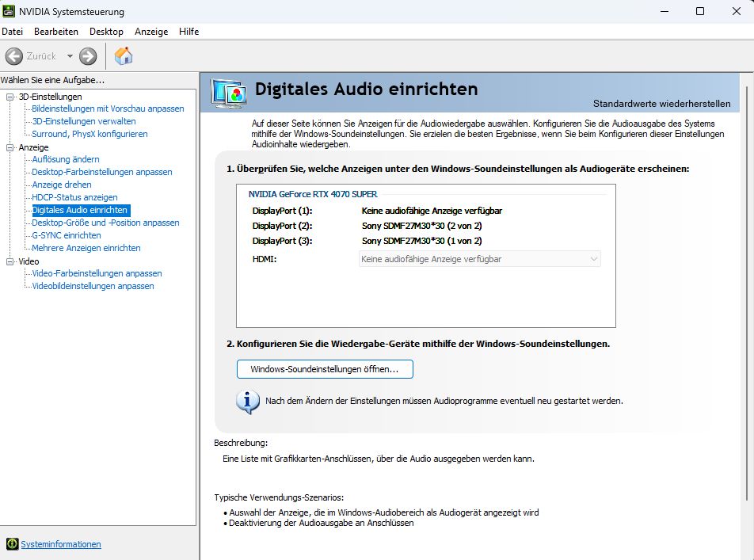Open Videobildeinstellungen anpassen
This screenshot has width=754, height=560.
[x=93, y=286]
